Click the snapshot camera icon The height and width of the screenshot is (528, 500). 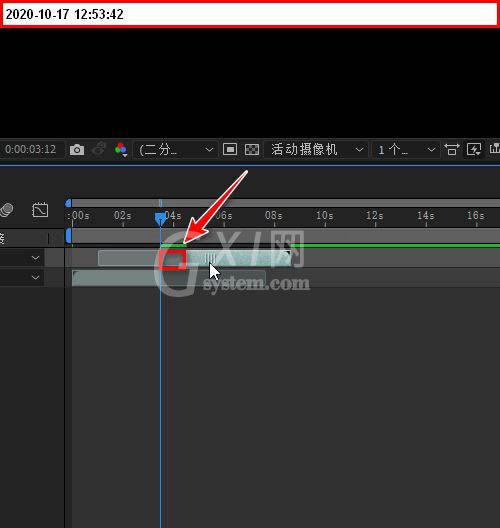[77, 150]
